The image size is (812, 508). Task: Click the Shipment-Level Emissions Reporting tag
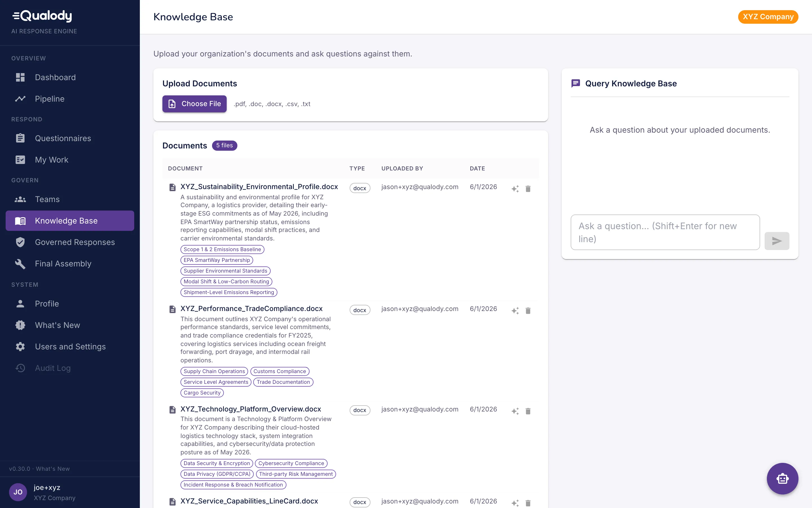[x=229, y=292]
